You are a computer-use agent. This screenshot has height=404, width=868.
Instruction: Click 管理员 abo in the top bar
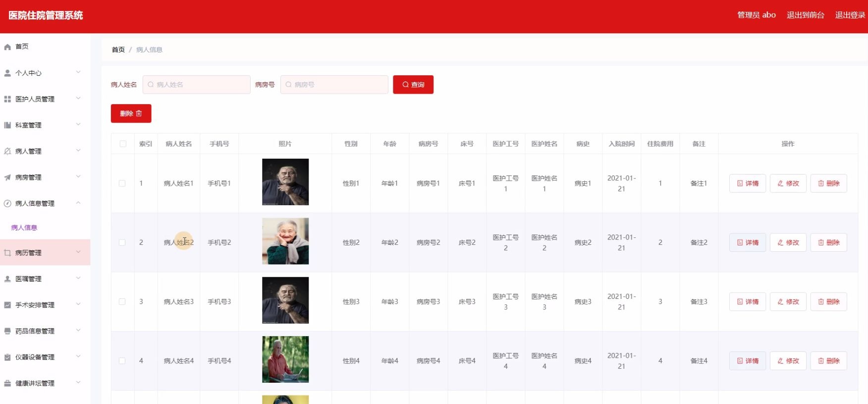point(757,15)
